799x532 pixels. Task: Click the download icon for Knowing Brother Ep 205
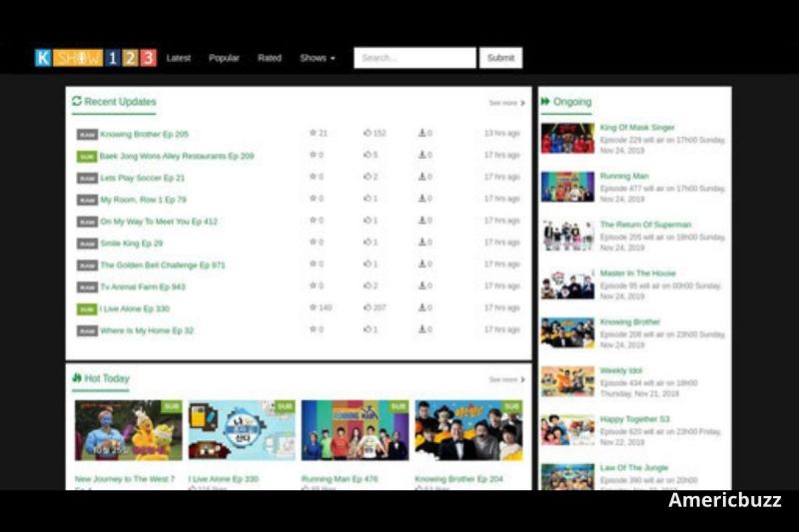421,133
